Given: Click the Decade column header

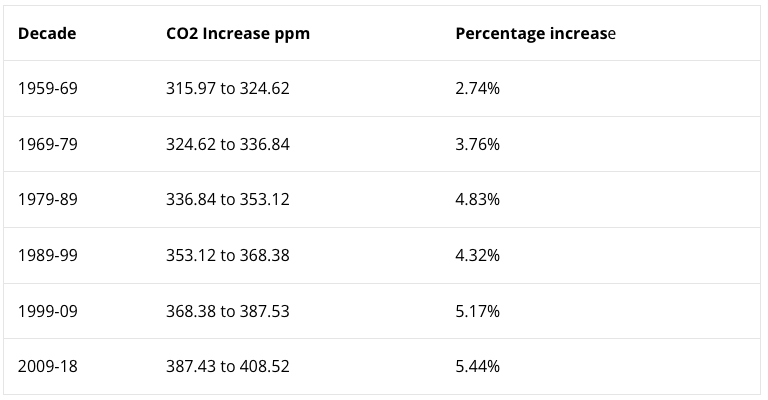Looking at the screenshot, I should (47, 33).
